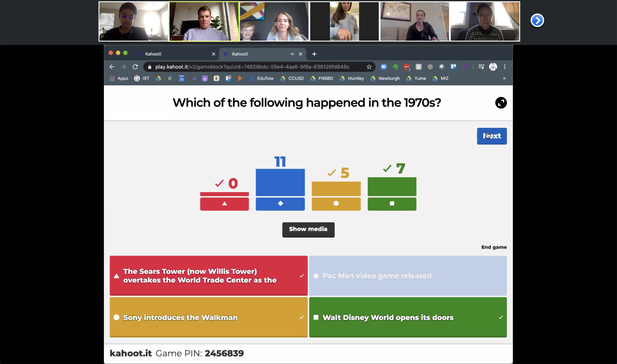Image resolution: width=617 pixels, height=364 pixels.
Task: Open the red chat extension with badge
Action: [407, 67]
